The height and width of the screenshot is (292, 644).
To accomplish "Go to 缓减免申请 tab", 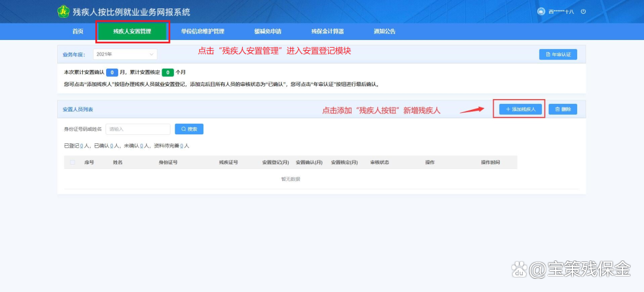I will pos(267,31).
